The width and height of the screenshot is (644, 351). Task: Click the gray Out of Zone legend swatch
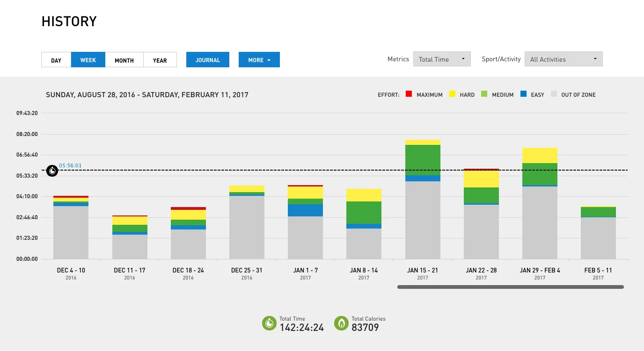click(554, 94)
